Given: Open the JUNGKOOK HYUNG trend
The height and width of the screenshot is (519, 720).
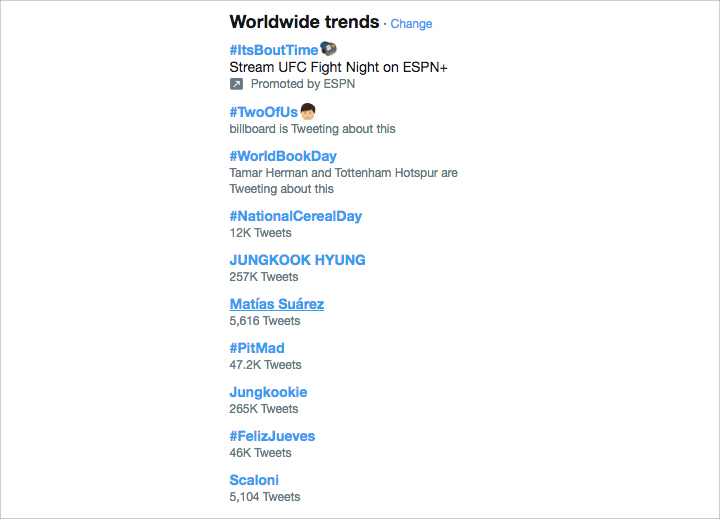Looking at the screenshot, I should pos(298,260).
